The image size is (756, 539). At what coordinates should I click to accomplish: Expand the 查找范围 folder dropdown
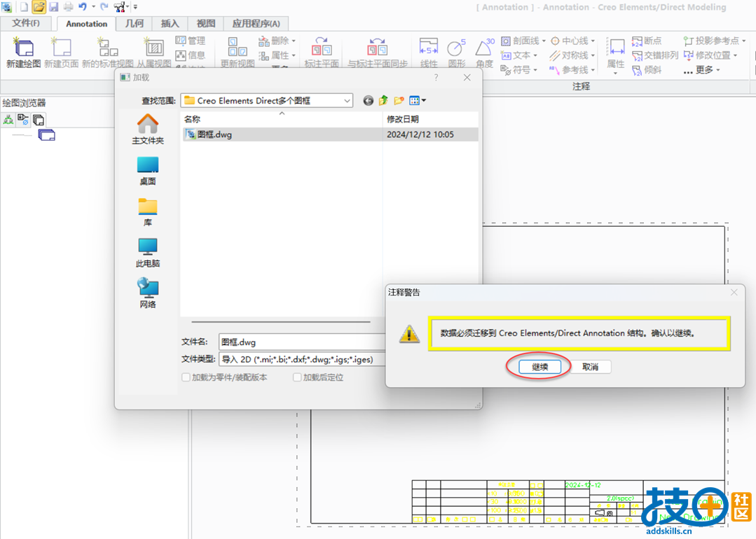tap(347, 101)
